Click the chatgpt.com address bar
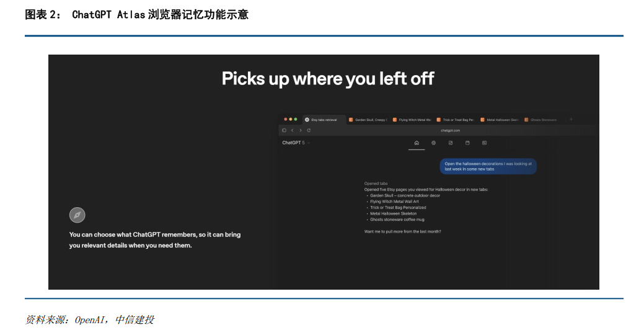Image resolution: width=644 pixels, height=330 pixels. coord(450,131)
